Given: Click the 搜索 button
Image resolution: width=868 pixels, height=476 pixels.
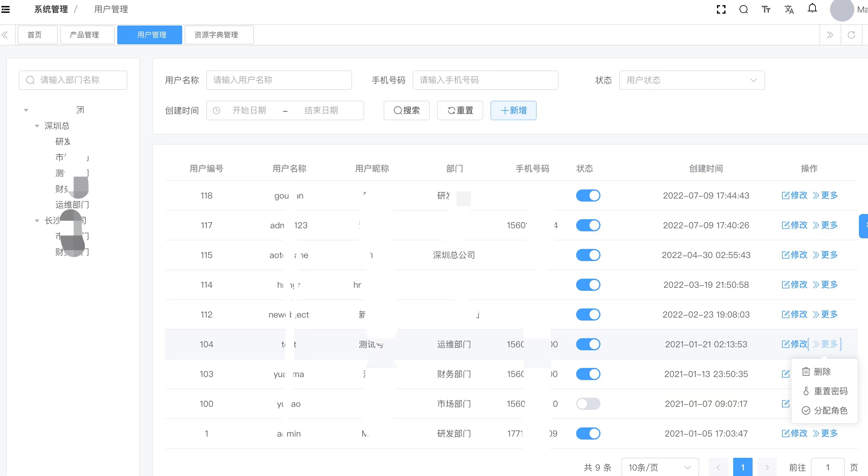Looking at the screenshot, I should 406,110.
